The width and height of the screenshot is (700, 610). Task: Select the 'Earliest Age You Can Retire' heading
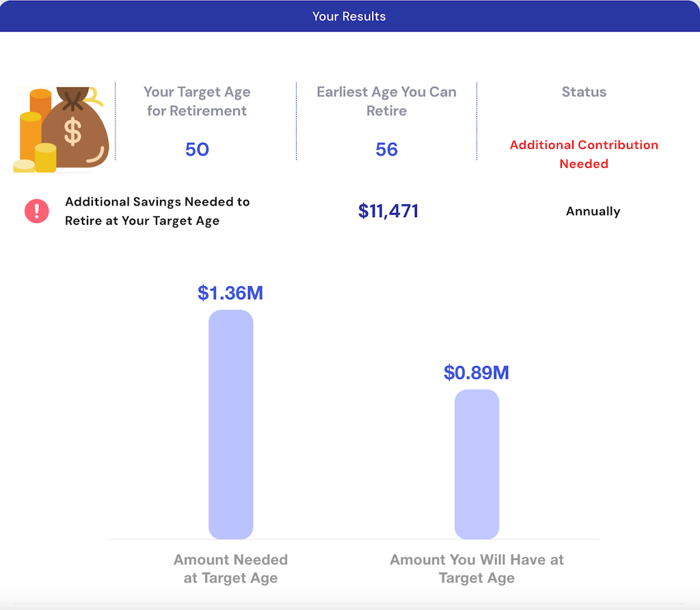(386, 101)
